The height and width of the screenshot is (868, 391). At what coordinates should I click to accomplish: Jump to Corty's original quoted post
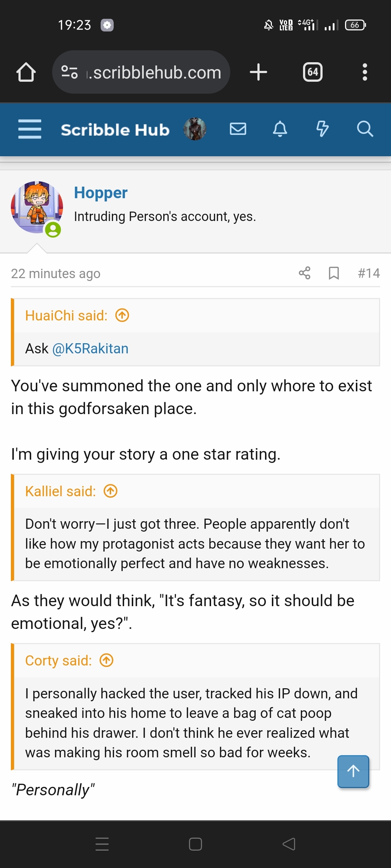[x=106, y=660]
